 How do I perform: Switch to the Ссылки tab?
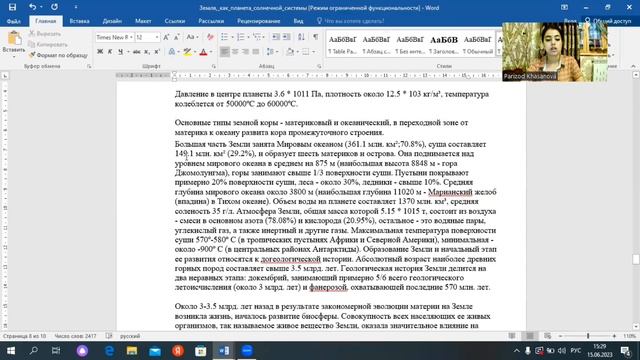pyautogui.click(x=175, y=21)
